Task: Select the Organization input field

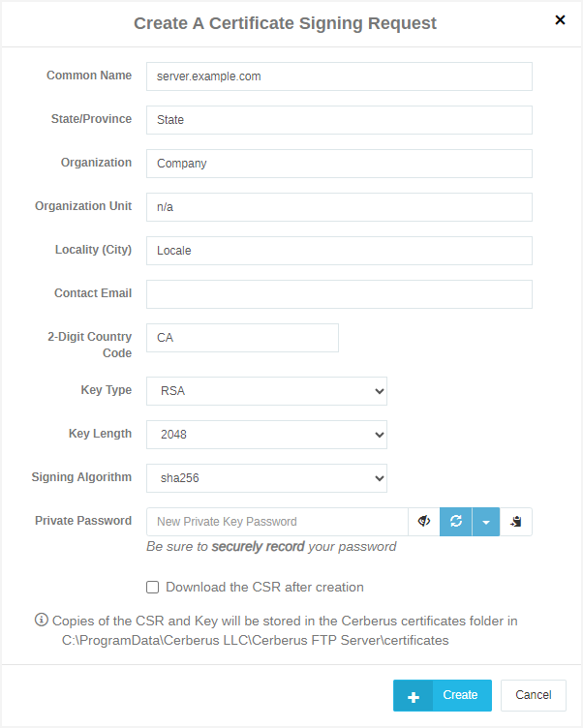Action: (x=339, y=164)
